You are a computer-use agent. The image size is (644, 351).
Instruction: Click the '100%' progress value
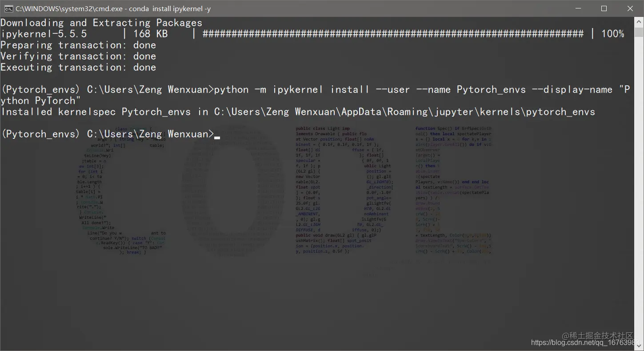613,34
